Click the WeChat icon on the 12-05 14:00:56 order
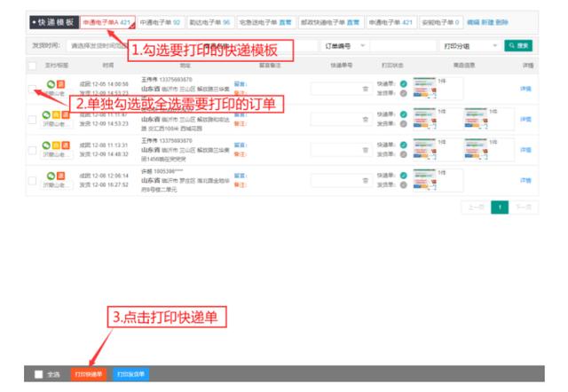This screenshot has width=568, height=392. (51, 84)
